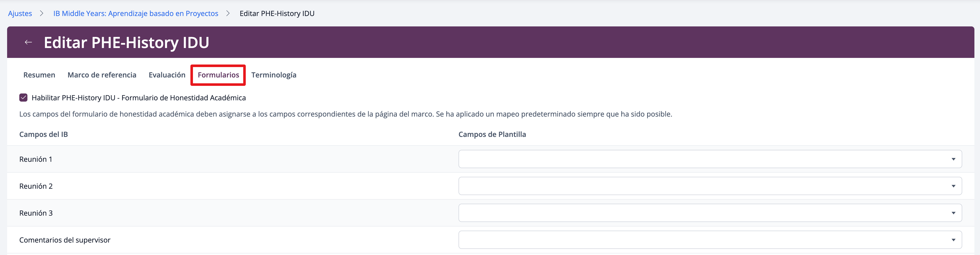This screenshot has height=255, width=980.
Task: Open IB Middle Years breadcrumb link
Action: [135, 13]
